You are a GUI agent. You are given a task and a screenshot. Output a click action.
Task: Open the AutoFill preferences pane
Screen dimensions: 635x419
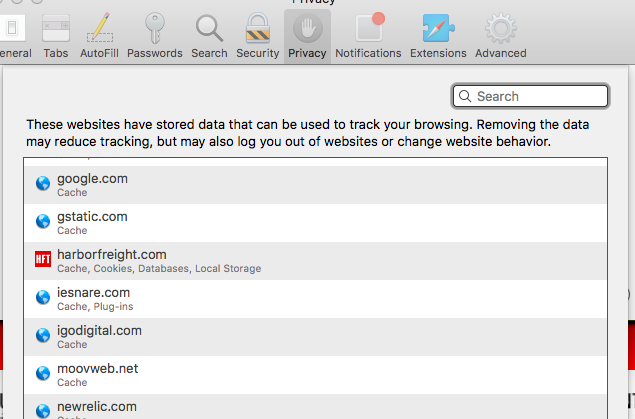click(x=99, y=35)
